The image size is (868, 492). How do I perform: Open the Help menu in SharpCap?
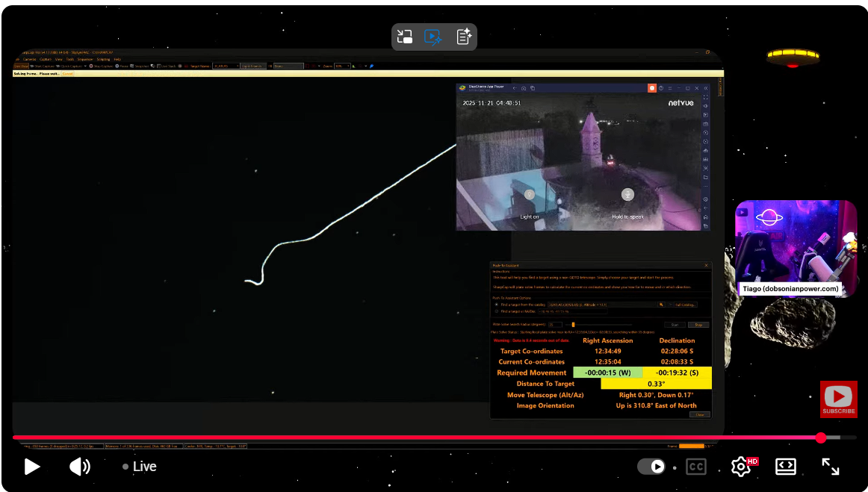tap(117, 59)
